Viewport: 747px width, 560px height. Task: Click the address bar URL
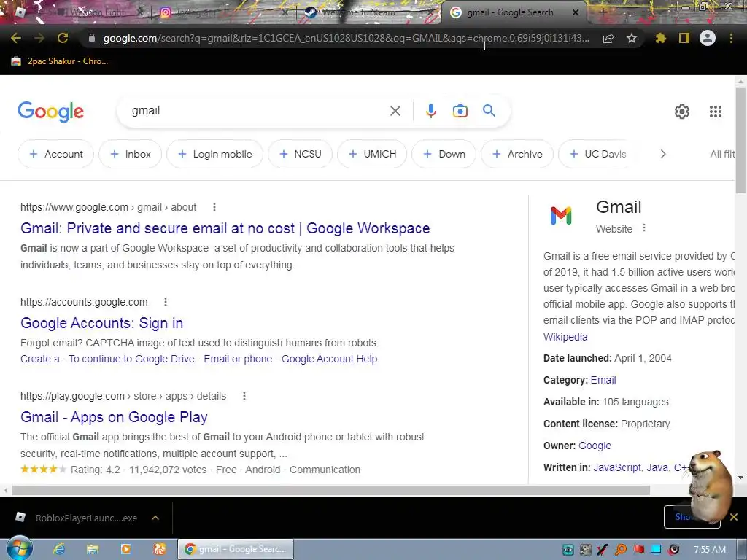pos(347,38)
